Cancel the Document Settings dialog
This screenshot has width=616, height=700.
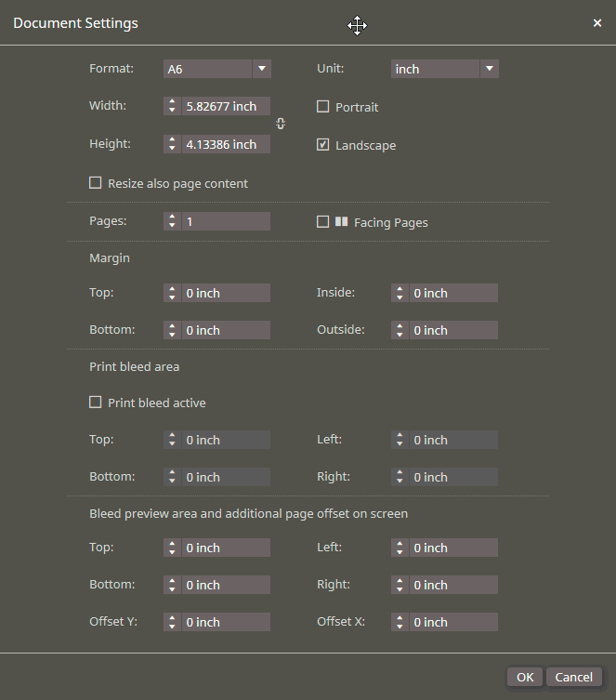pos(573,678)
